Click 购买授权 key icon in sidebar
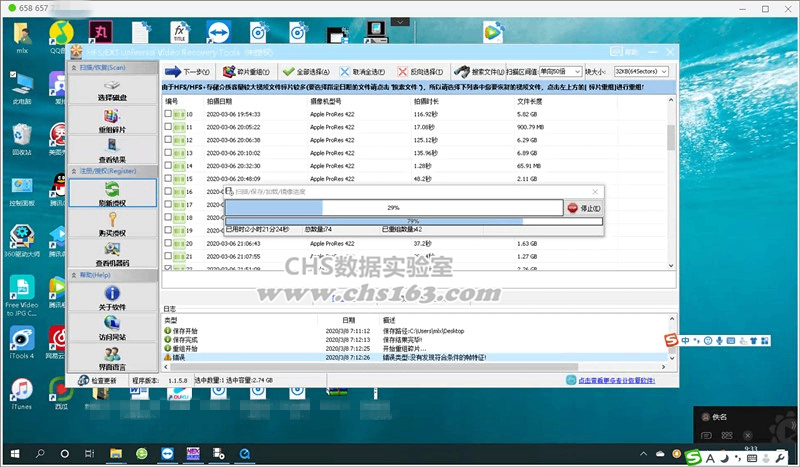 pos(112,219)
